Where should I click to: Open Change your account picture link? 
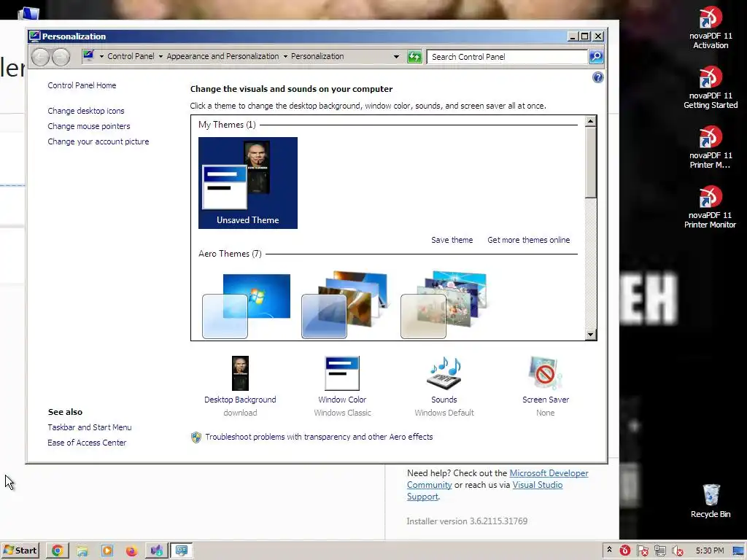[x=98, y=141]
